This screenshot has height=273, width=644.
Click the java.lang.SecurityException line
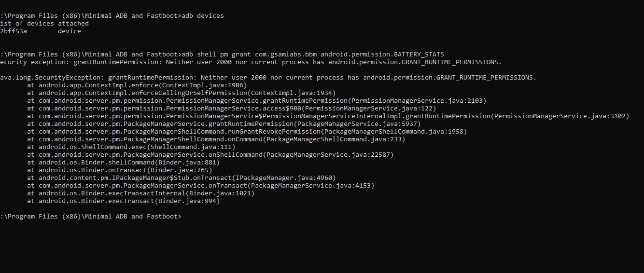point(268,78)
